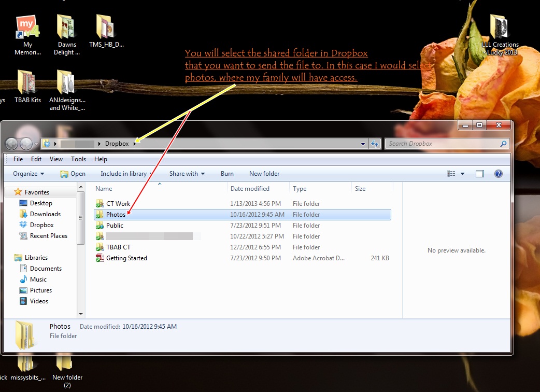Open the Tools menu
The width and height of the screenshot is (540, 392).
point(79,159)
